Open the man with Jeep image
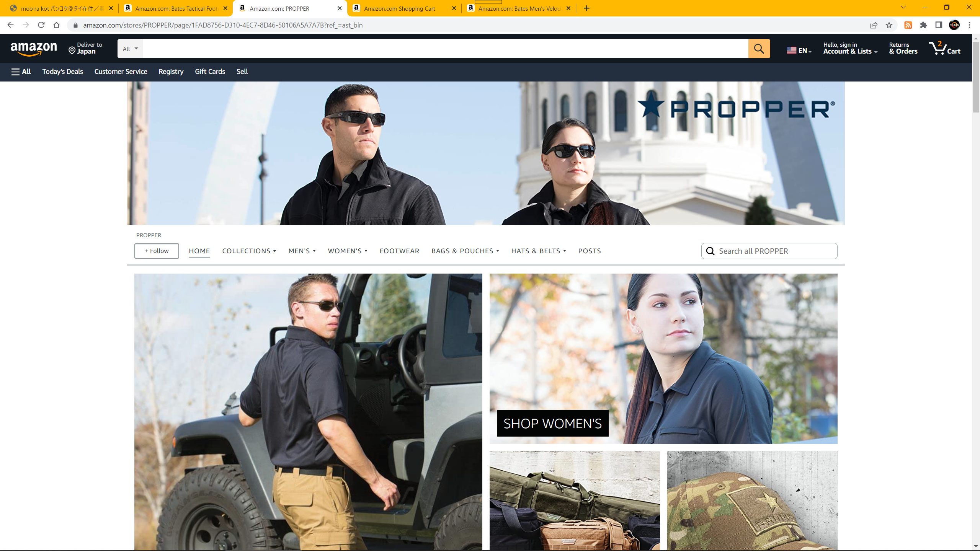 [308, 412]
